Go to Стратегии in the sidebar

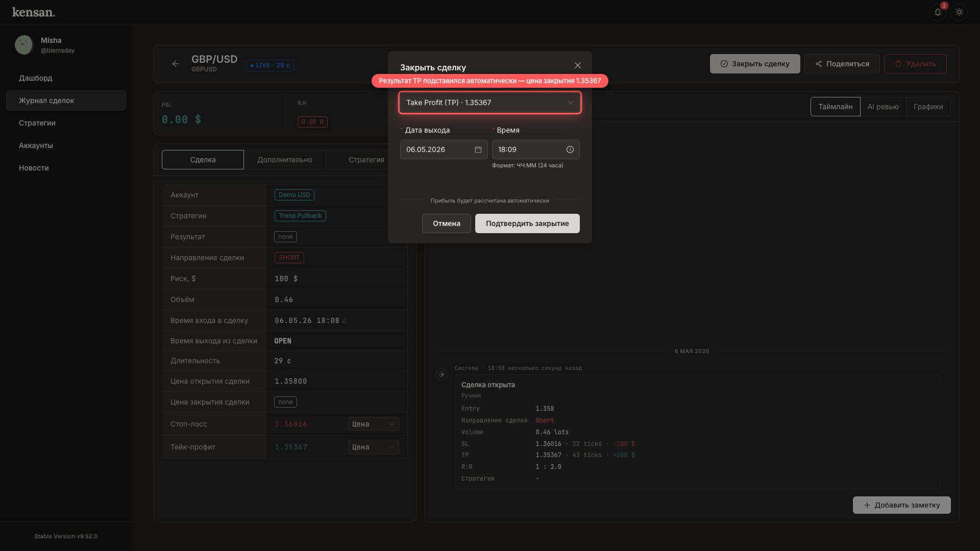66,123
